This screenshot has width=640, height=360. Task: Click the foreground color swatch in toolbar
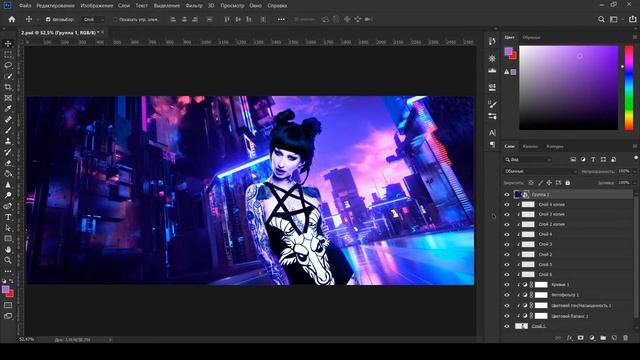tap(5, 289)
